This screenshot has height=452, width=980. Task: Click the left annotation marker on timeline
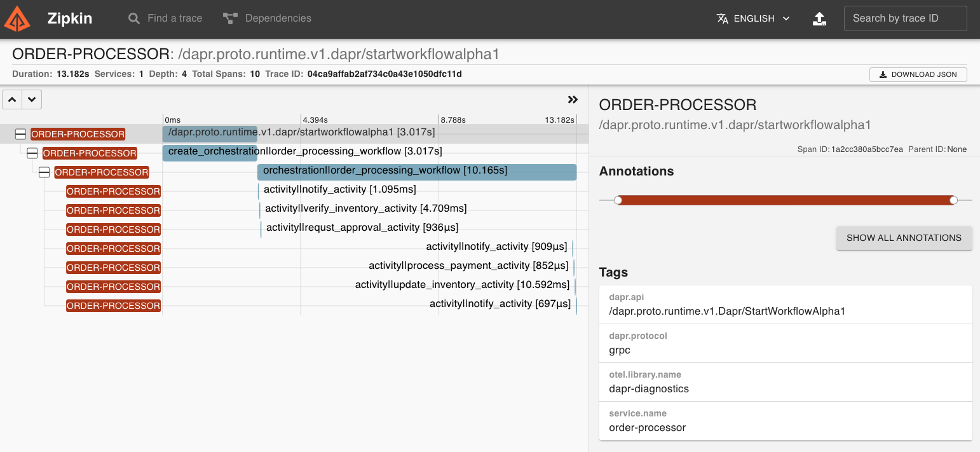click(618, 200)
